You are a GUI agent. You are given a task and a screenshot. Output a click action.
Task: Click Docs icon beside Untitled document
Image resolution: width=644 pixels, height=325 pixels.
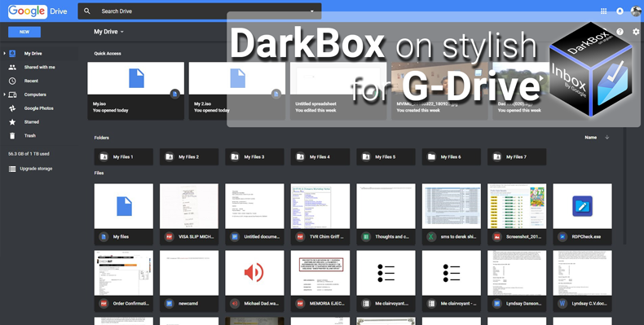tap(235, 237)
